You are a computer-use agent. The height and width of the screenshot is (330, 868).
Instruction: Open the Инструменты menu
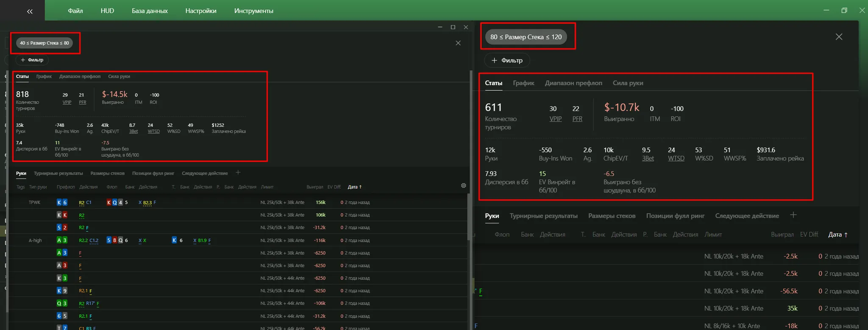[x=253, y=11]
